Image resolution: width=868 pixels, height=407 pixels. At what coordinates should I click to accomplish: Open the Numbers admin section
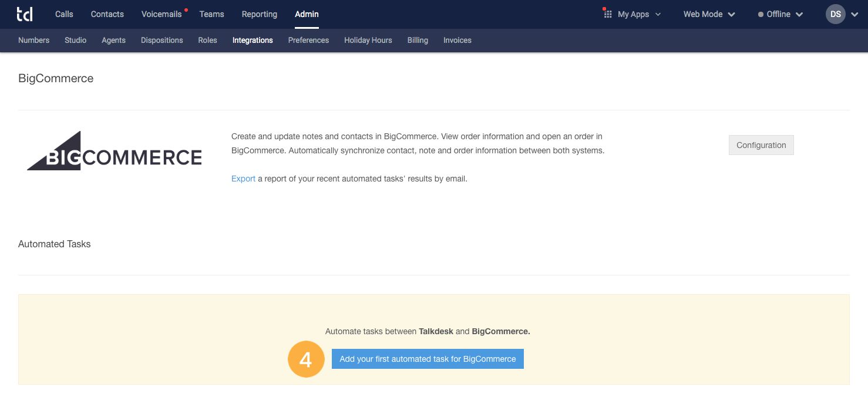click(34, 40)
